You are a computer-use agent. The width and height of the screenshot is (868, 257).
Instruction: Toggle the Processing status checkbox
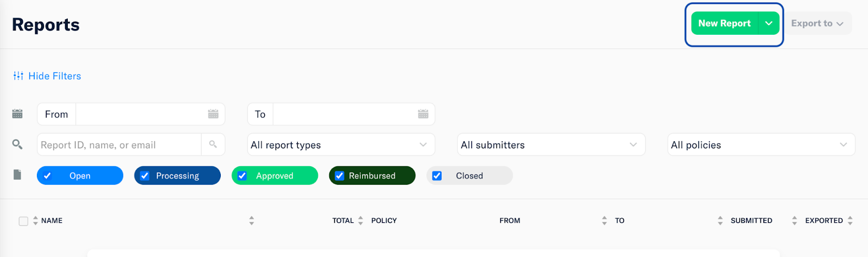[145, 176]
